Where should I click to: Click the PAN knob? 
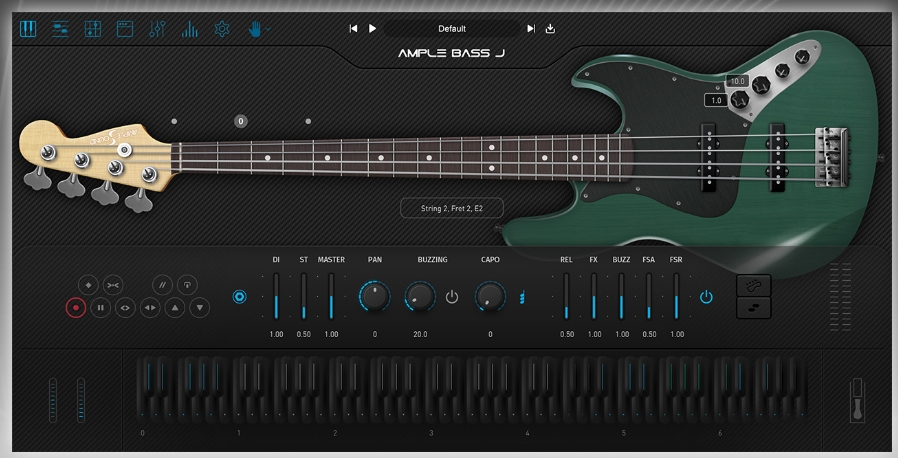[x=375, y=297]
